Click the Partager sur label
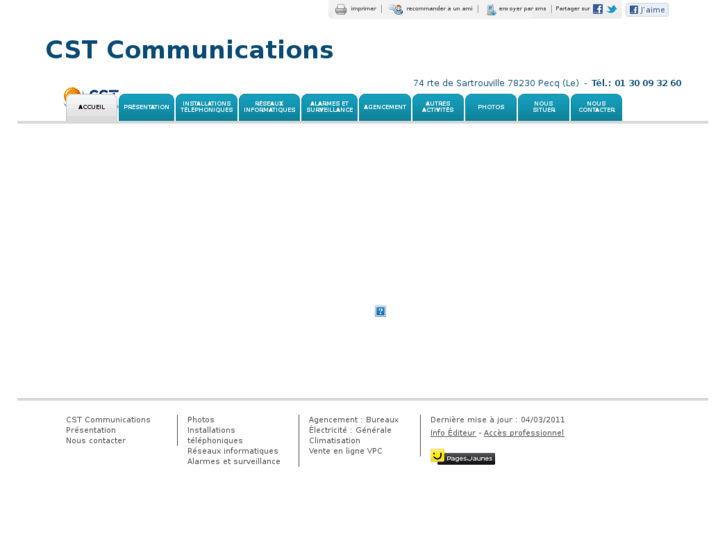This screenshot has width=727, height=545. tap(573, 9)
